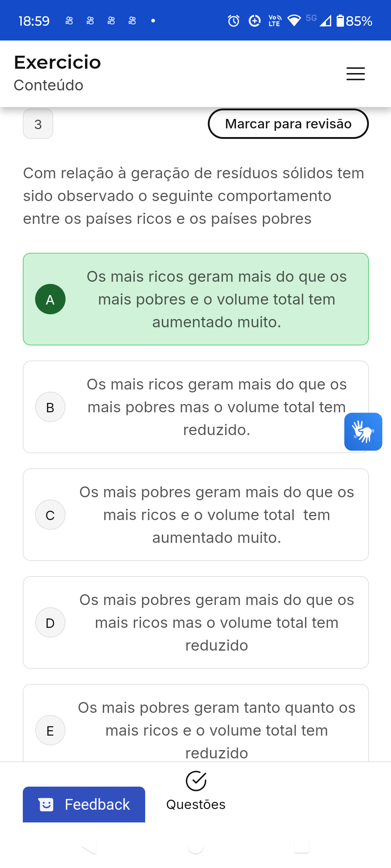
Task: Tap the smiley icon on Feedback
Action: [46, 805]
